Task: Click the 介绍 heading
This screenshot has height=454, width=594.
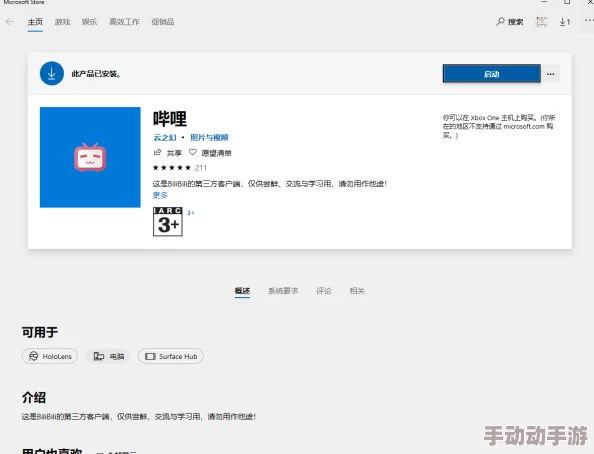Action: (x=34, y=398)
